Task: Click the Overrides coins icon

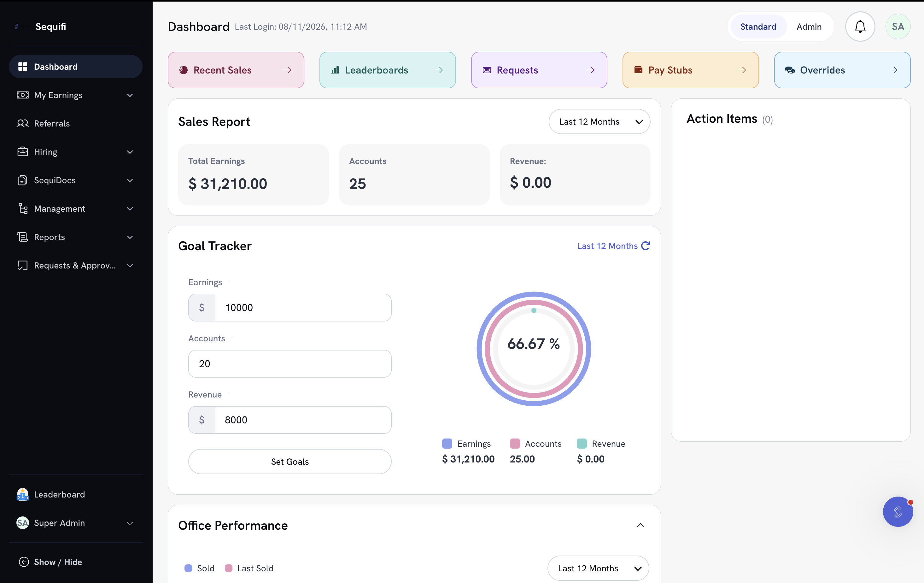Action: (x=790, y=70)
